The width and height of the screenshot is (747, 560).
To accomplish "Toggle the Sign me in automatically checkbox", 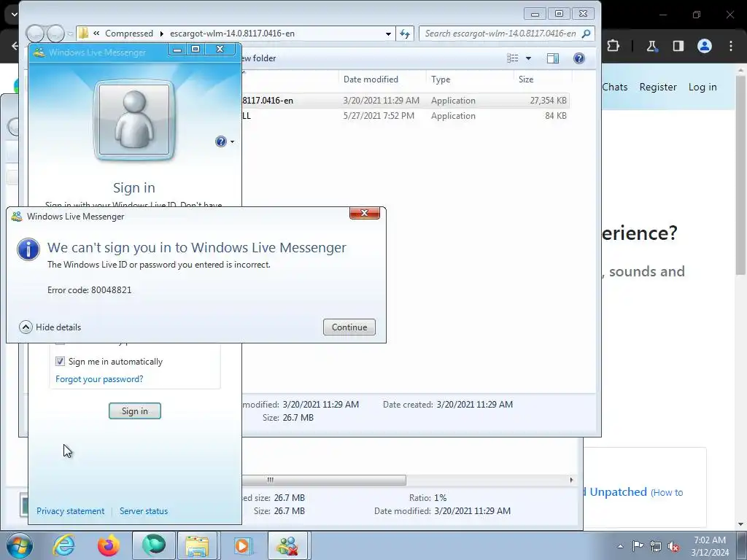I will tap(60, 362).
